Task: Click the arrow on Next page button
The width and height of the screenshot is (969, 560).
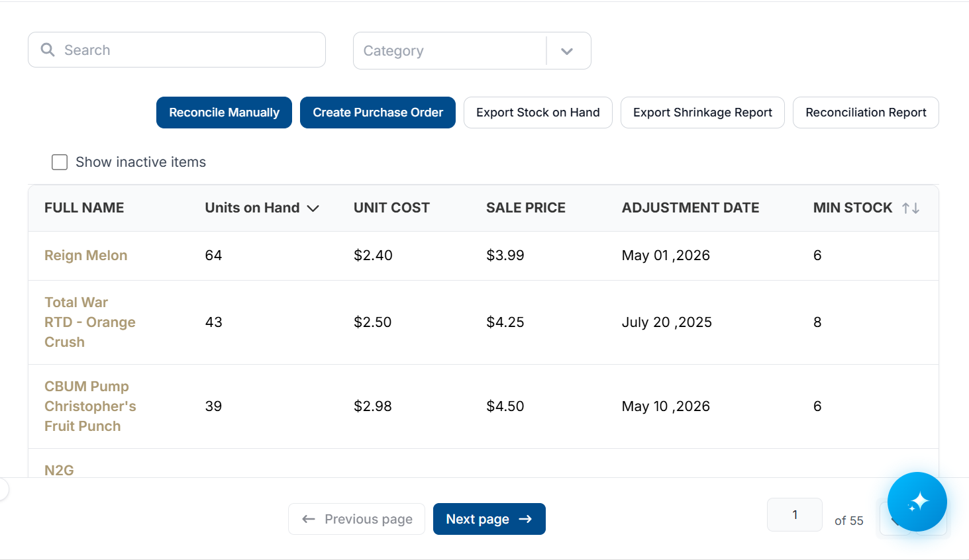Action: click(x=525, y=519)
